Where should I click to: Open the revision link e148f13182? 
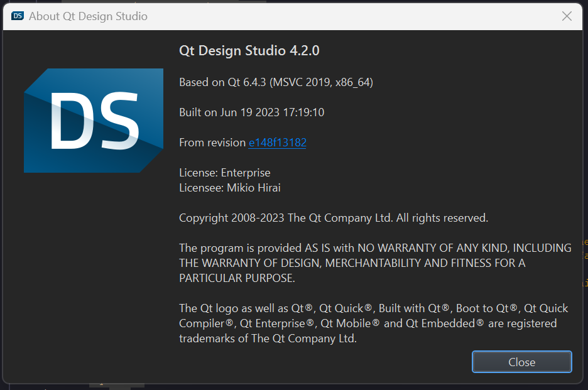point(278,143)
